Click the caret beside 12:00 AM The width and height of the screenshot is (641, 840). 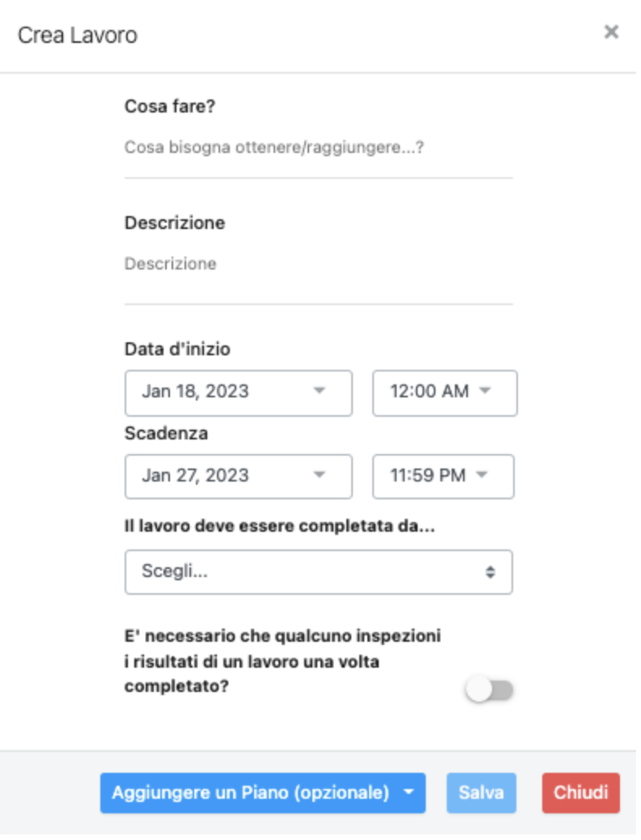[x=486, y=392]
